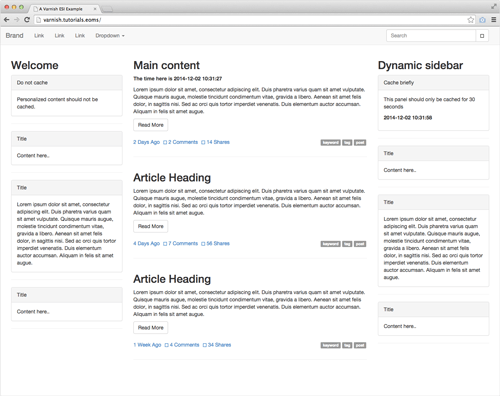The width and height of the screenshot is (500, 396).
Task: Click 'Personalized content should not be cached.' text
Action: (57, 103)
